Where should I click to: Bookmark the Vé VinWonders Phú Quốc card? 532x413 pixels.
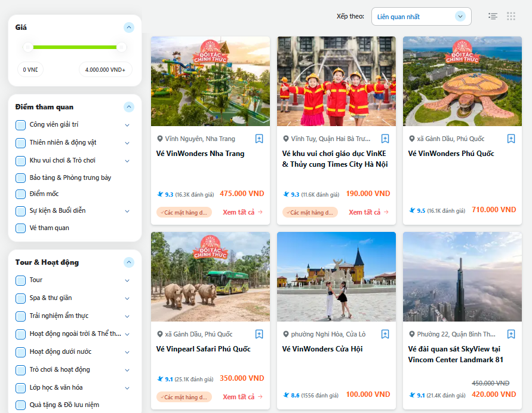pos(511,139)
